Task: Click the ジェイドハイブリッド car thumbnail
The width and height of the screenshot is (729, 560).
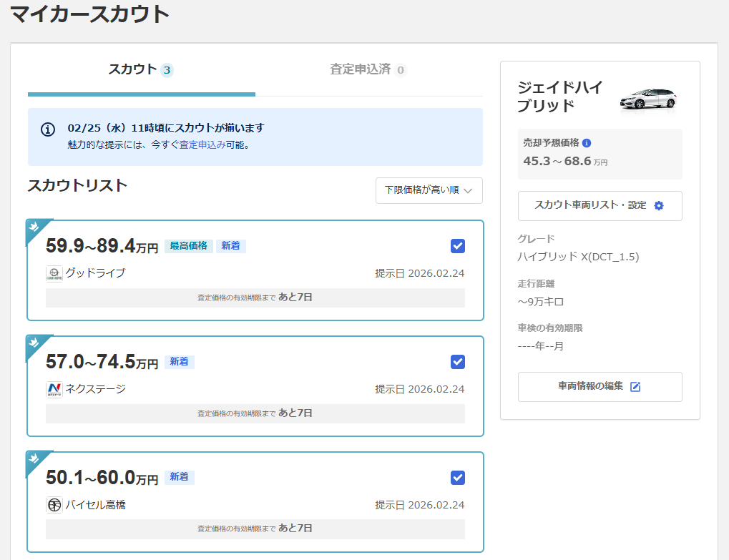Action: [648, 99]
